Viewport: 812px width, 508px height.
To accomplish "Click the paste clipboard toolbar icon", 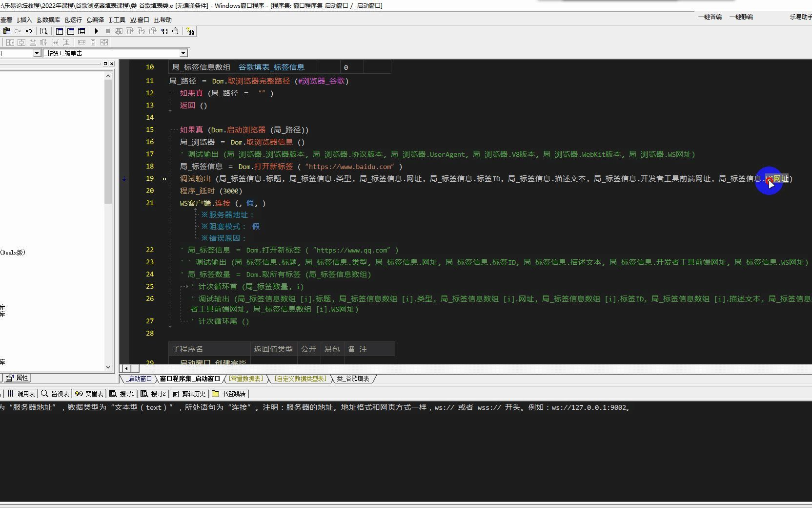I will click(6, 31).
